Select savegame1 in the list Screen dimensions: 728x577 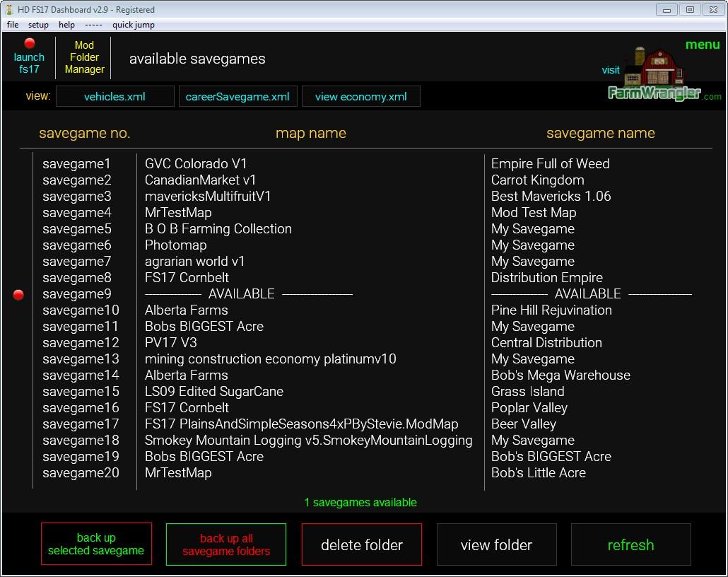click(76, 164)
